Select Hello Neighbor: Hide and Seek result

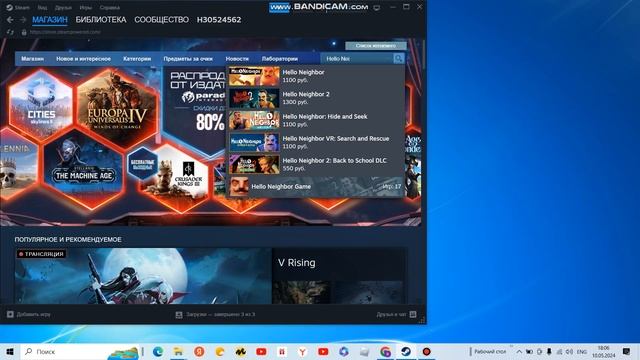point(316,120)
